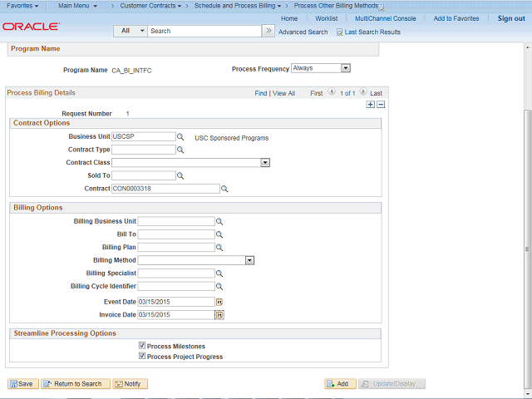Screen dimensions: 532x399
Task: Open the Invoice Date calendar picker
Action: click(x=219, y=315)
